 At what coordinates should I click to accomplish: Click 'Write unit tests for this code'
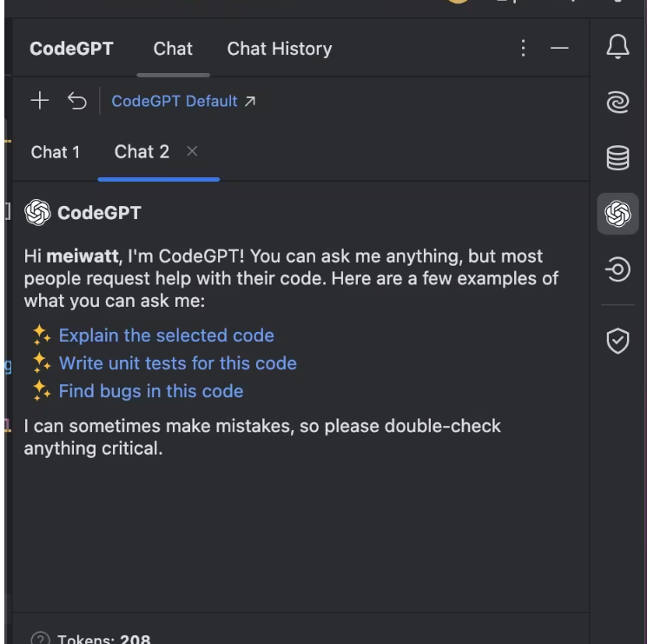[x=177, y=363]
